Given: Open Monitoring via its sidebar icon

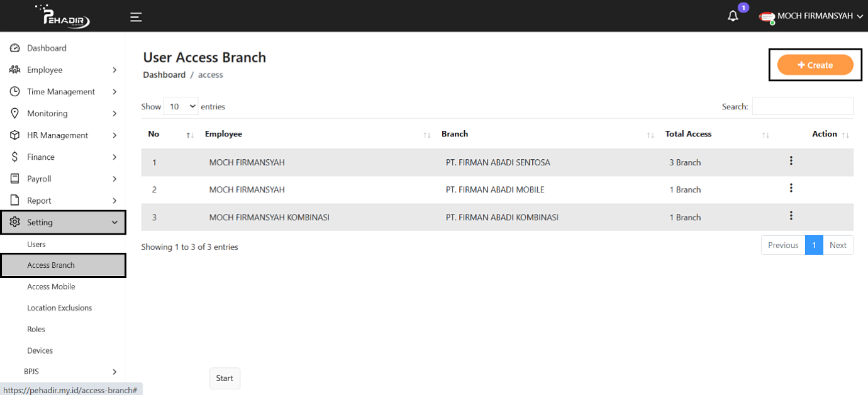Looking at the screenshot, I should point(14,113).
